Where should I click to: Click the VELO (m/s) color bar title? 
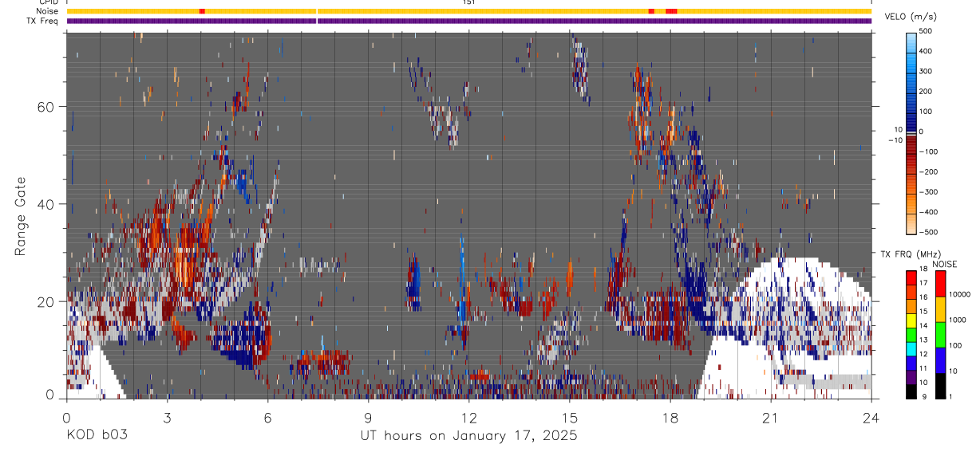[909, 17]
